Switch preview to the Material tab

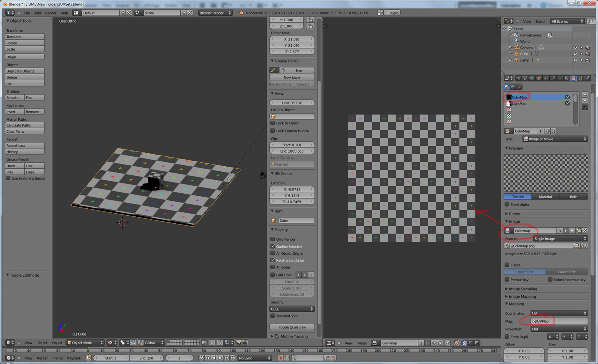pos(545,197)
